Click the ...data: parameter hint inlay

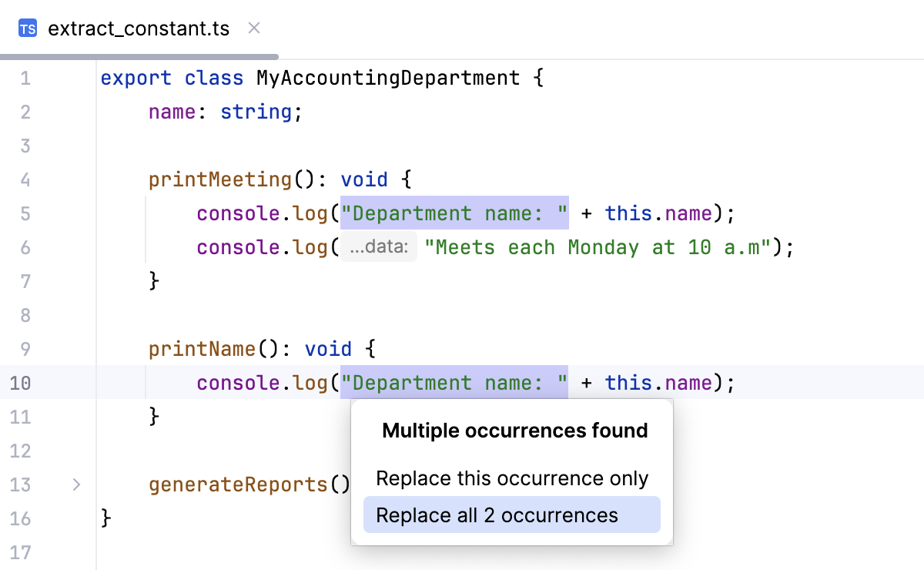click(x=378, y=246)
